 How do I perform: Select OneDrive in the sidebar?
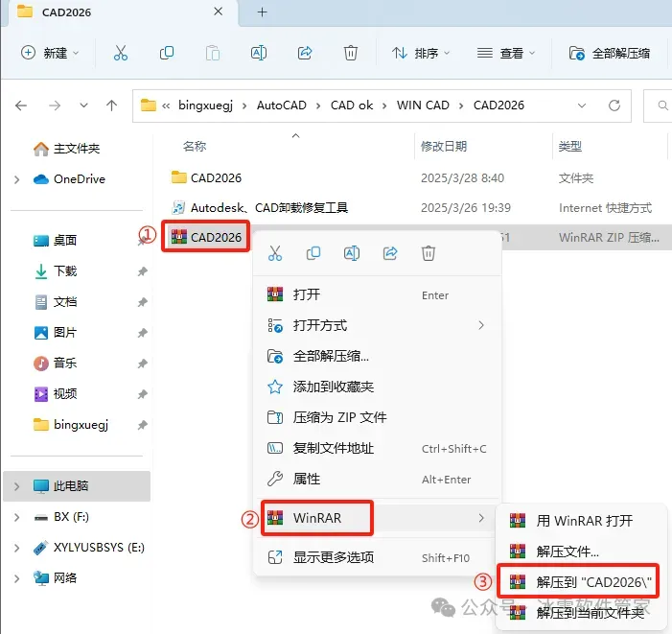point(69,179)
